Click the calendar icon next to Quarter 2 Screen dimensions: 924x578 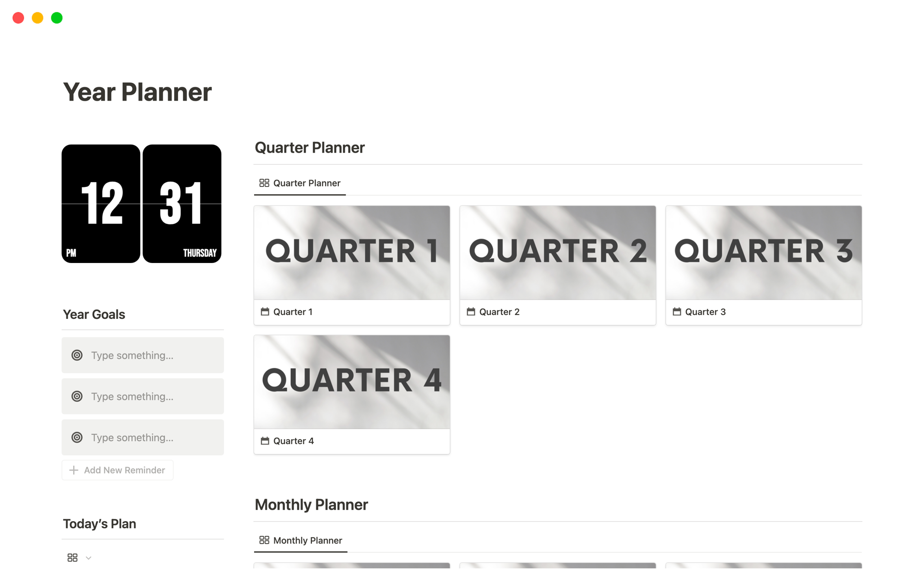471,311
